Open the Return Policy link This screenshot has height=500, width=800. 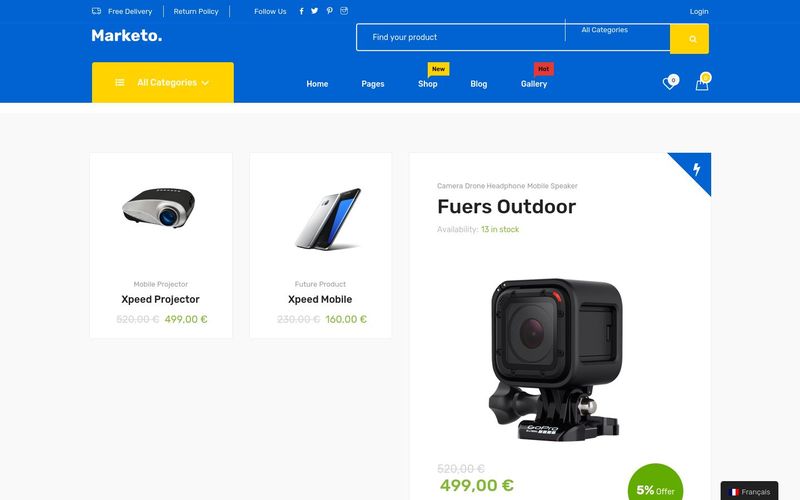pyautogui.click(x=196, y=11)
